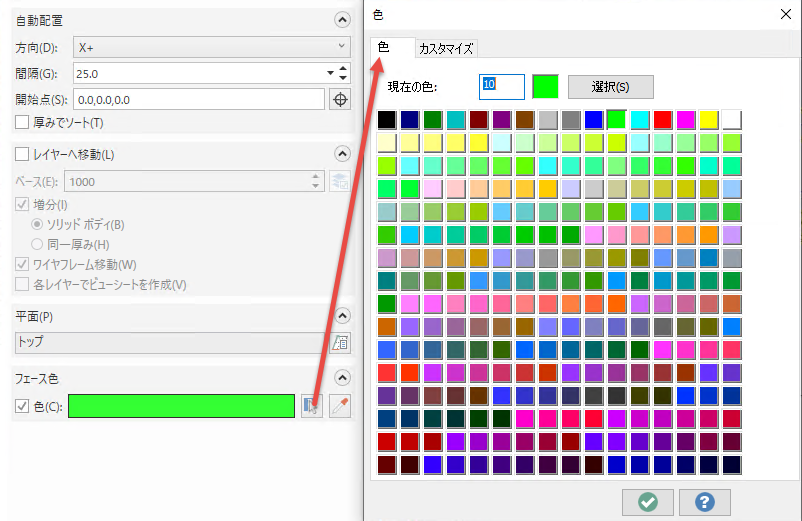Image resolution: width=802 pixels, height=521 pixels.
Task: Select the eyedropper color pick icon
Action: point(340,406)
